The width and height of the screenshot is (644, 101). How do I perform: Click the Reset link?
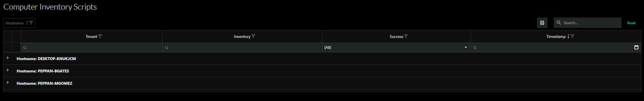[631, 23]
